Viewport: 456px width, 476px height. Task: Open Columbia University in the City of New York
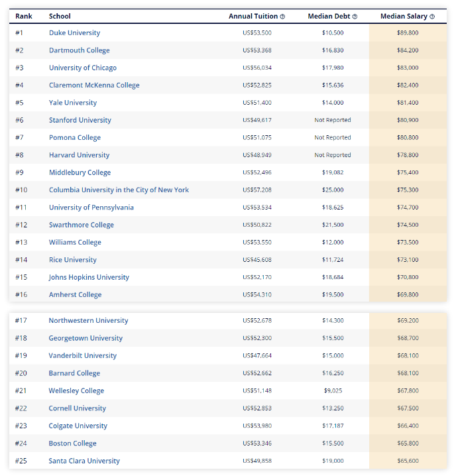(x=119, y=190)
